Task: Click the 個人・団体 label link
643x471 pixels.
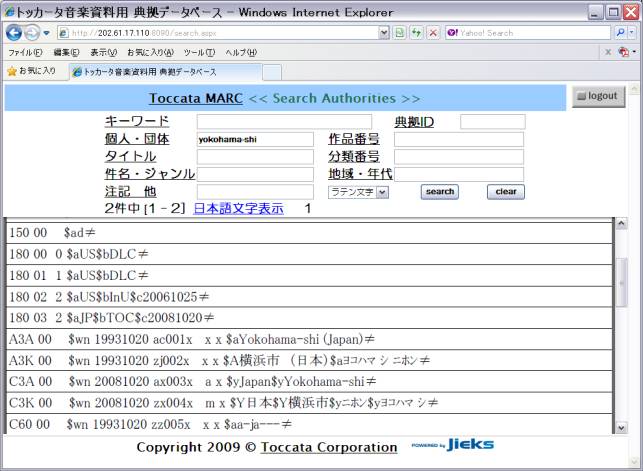Action: [137, 139]
